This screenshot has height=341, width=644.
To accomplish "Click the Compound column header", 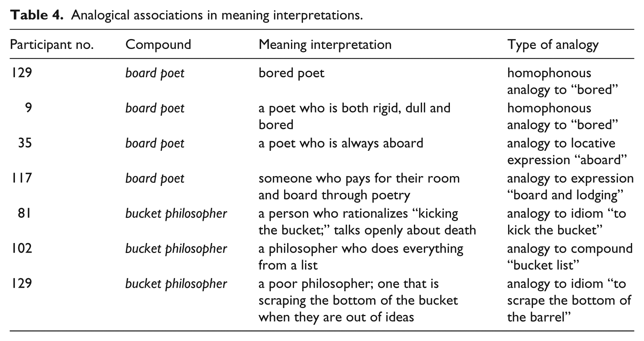I will click(x=158, y=45).
